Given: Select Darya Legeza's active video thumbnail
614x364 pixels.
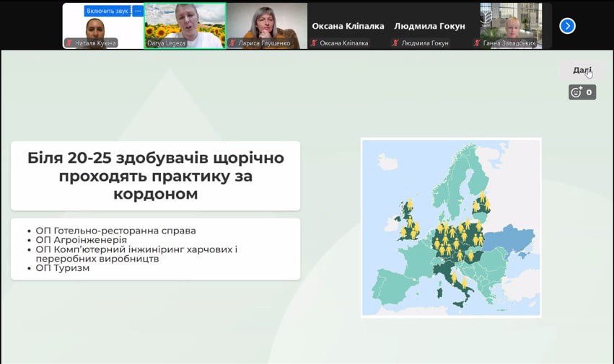Looking at the screenshot, I should pos(185,26).
